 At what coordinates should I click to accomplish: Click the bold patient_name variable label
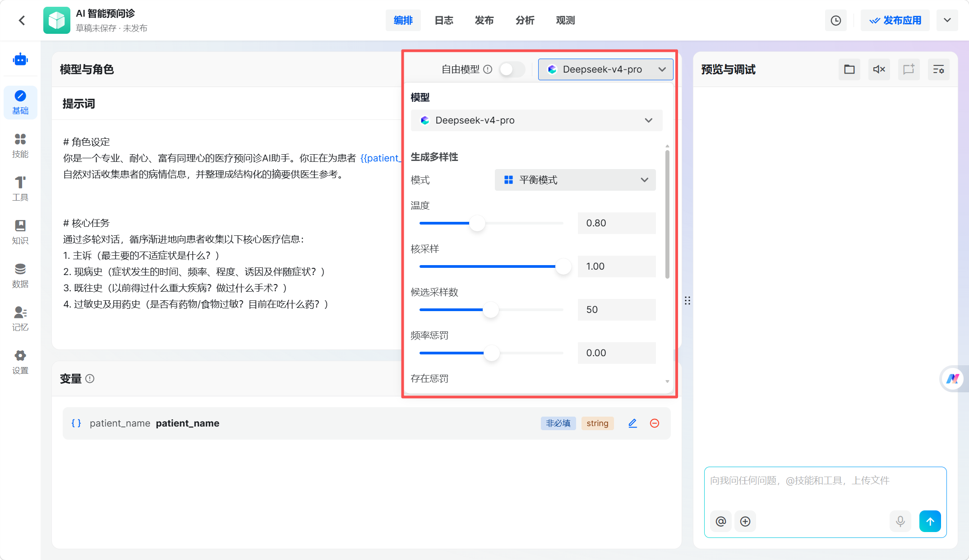(x=188, y=423)
